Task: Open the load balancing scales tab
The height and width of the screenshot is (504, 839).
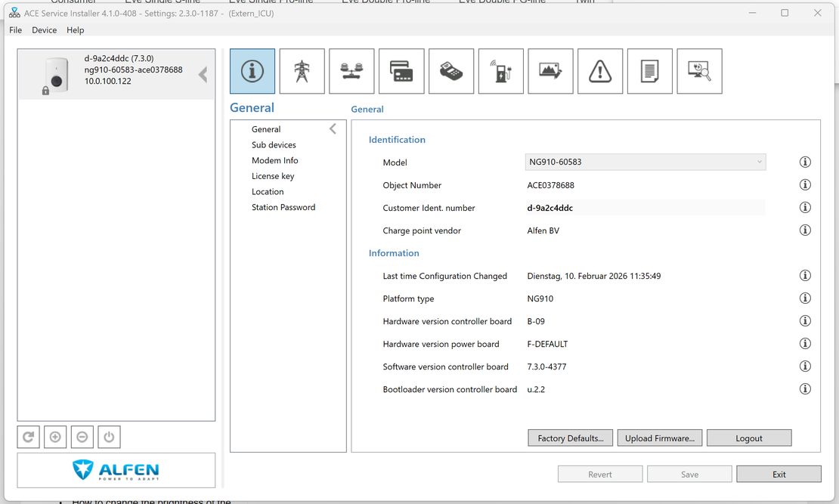Action: pos(351,71)
